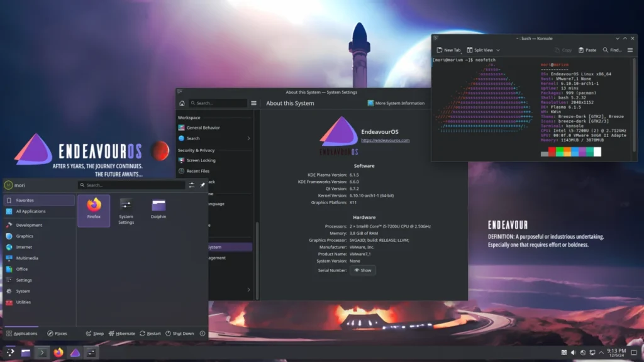Open the Office category in launcher
The image size is (644, 362).
(40, 269)
